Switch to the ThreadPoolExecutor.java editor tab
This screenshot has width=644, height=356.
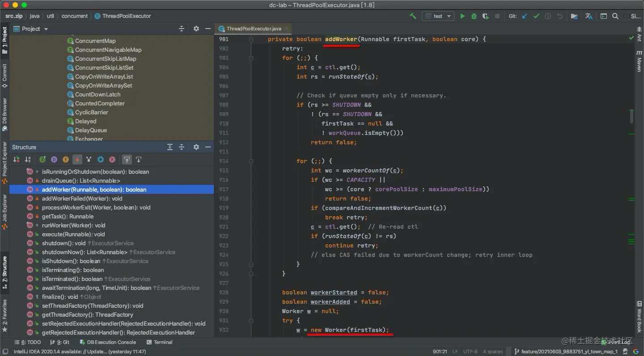tap(254, 29)
